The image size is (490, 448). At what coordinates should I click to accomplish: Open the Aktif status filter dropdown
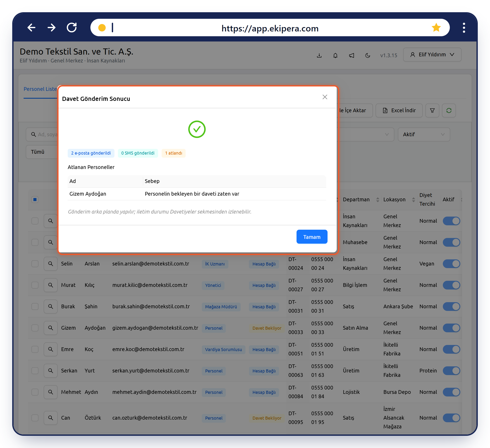(x=424, y=134)
